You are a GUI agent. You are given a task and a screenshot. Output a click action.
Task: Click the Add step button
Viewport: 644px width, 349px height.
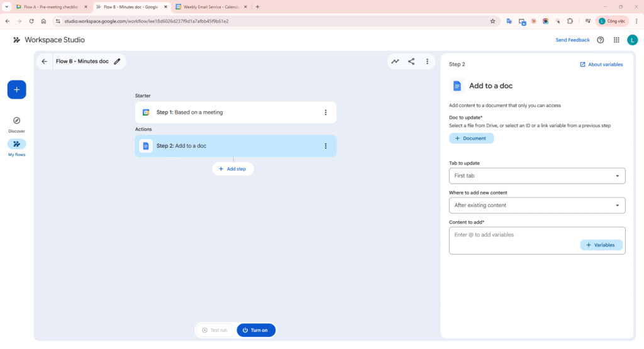pos(233,169)
